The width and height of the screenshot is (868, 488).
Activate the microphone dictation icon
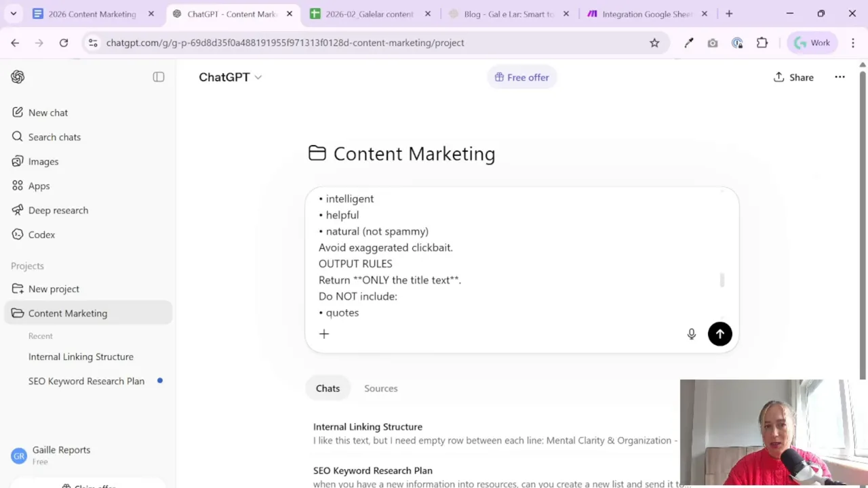click(x=691, y=333)
